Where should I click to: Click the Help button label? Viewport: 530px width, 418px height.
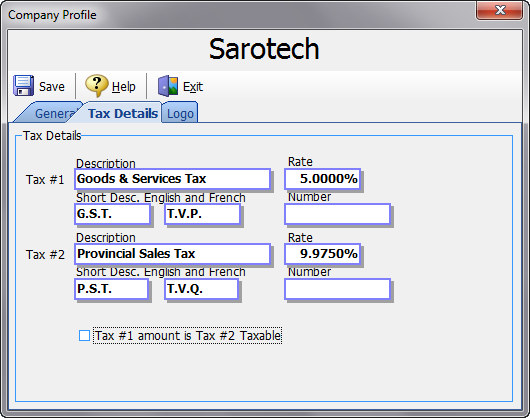coord(124,87)
